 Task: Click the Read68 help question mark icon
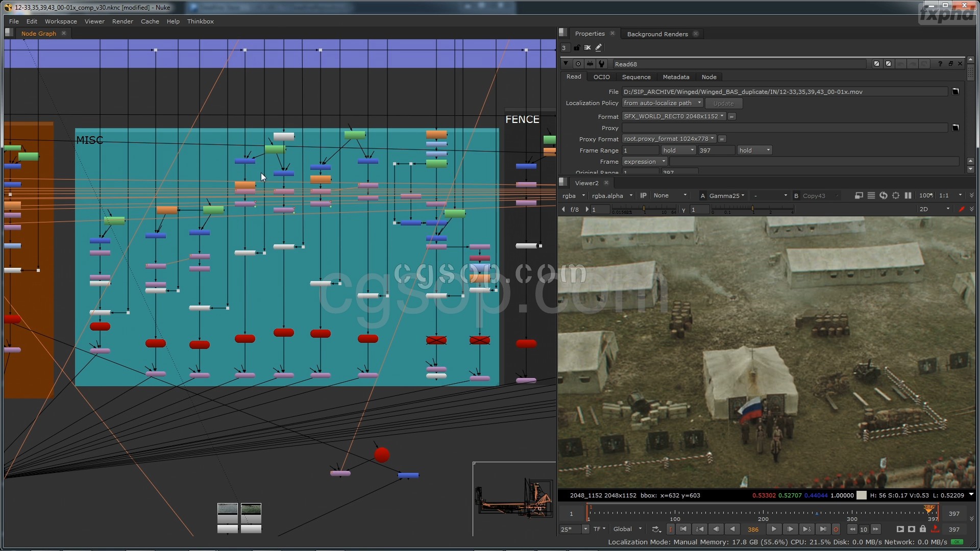pos(940,64)
